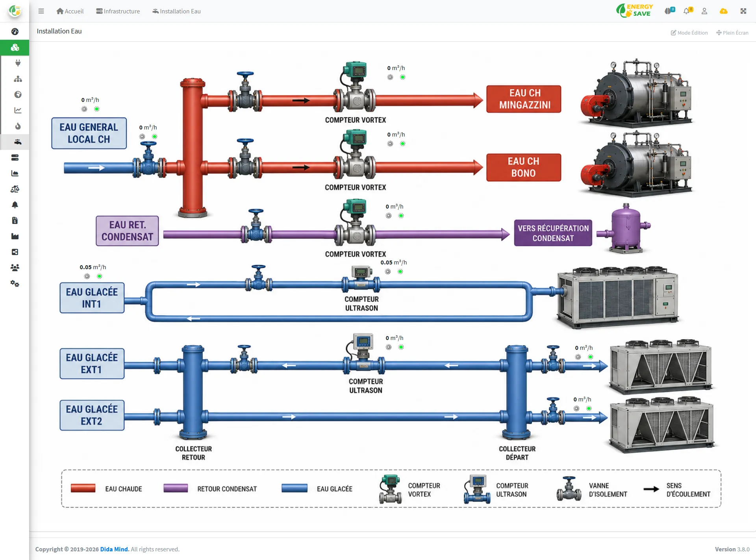This screenshot has width=756, height=560.
Task: Click gear icon beside the blue inlet valve
Action: [x=142, y=137]
